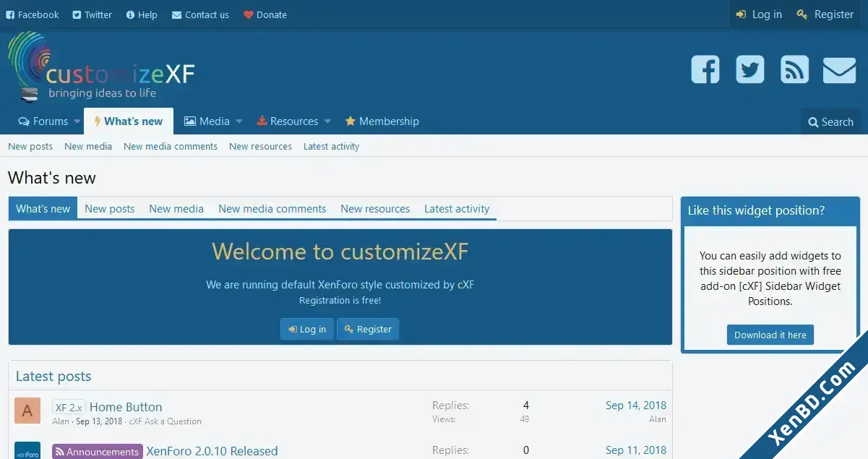Viewport: 868px width, 459px height.
Task: Click the Search button in navigation bar
Action: 831,122
